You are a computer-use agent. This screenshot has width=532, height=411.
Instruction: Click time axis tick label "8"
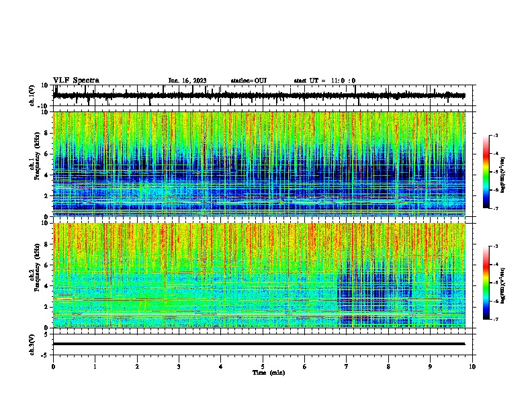pyautogui.click(x=388, y=367)
